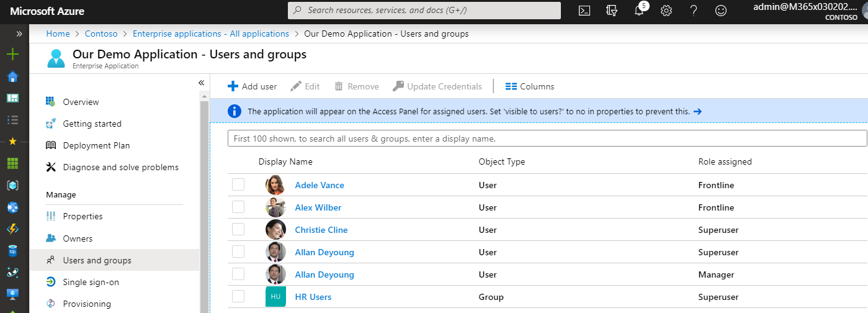Open the portal settings gear
This screenshot has height=313, width=868.
[x=666, y=11]
